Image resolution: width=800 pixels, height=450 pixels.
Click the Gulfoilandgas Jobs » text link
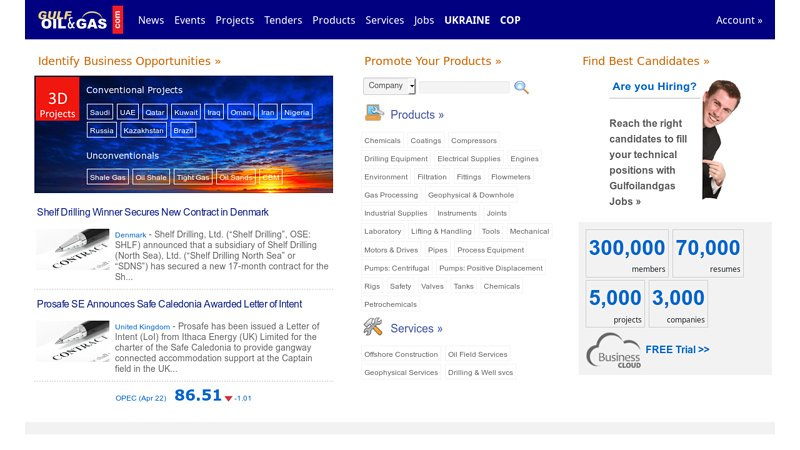[642, 193]
